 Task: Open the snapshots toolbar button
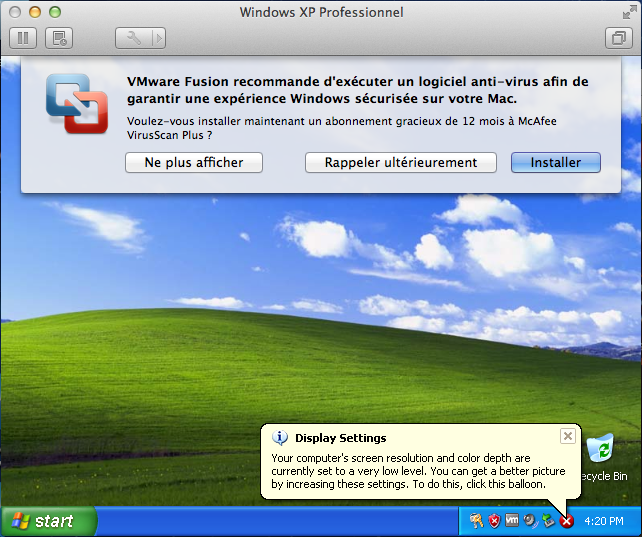(59, 38)
